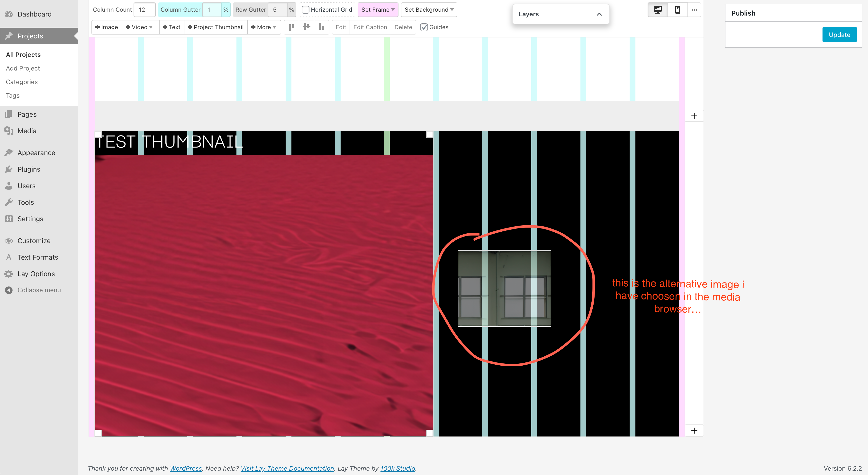Viewport: 868px width, 475px height.
Task: Click the align top icon
Action: 291,27
